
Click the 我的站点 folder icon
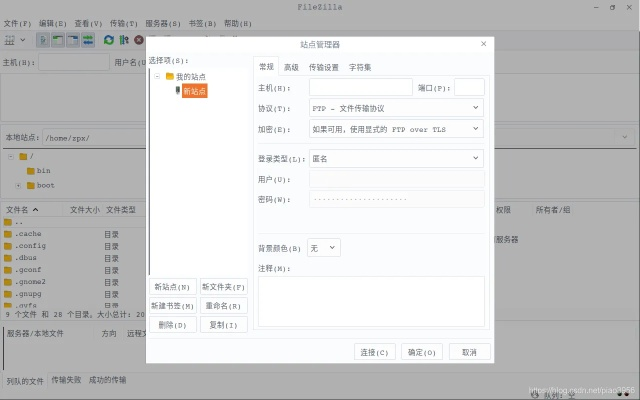point(170,76)
